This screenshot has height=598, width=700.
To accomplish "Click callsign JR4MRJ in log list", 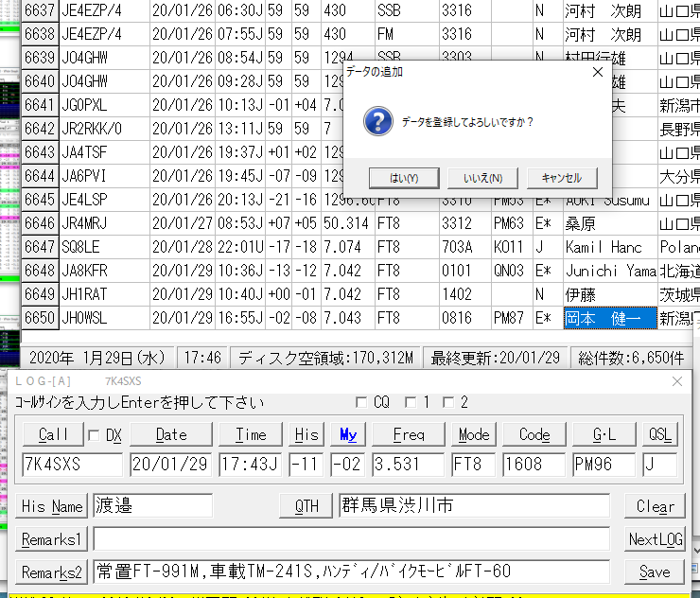I will click(x=84, y=223).
